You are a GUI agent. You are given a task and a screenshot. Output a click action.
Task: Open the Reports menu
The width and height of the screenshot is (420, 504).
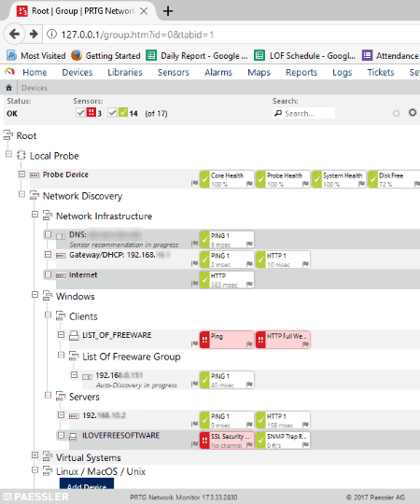click(301, 72)
